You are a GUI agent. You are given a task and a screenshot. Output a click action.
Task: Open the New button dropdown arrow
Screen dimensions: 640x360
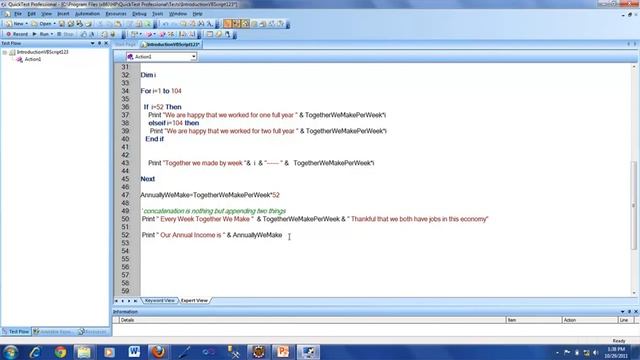27,24
